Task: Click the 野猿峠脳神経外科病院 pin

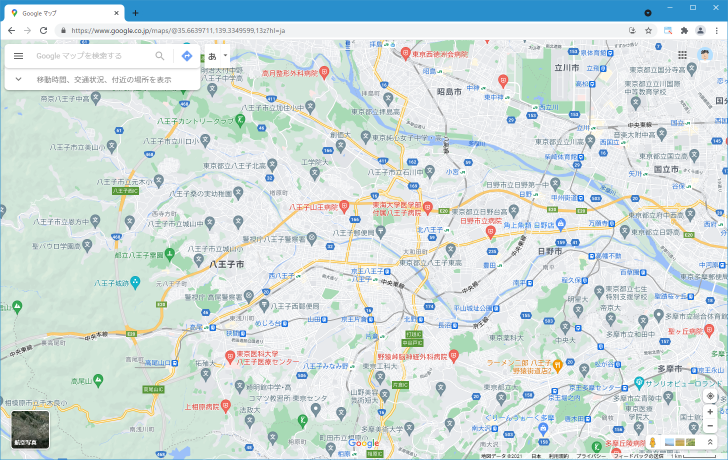Action: click(x=454, y=356)
